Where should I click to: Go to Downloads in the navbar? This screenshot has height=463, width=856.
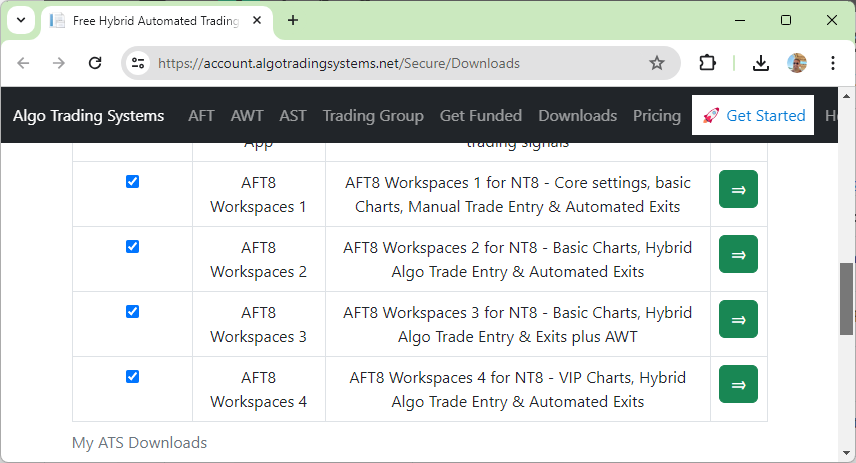coord(578,116)
